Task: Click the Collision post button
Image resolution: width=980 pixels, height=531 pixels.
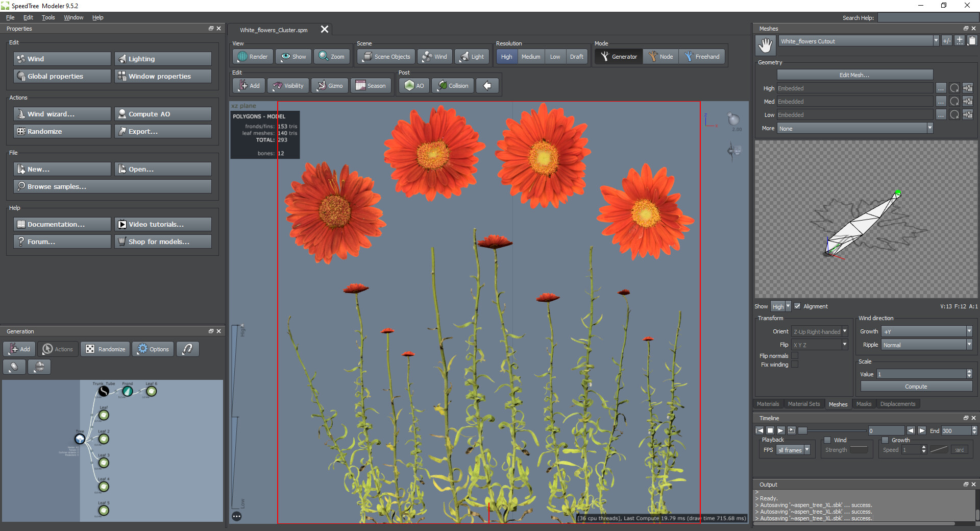Action: [x=453, y=86]
